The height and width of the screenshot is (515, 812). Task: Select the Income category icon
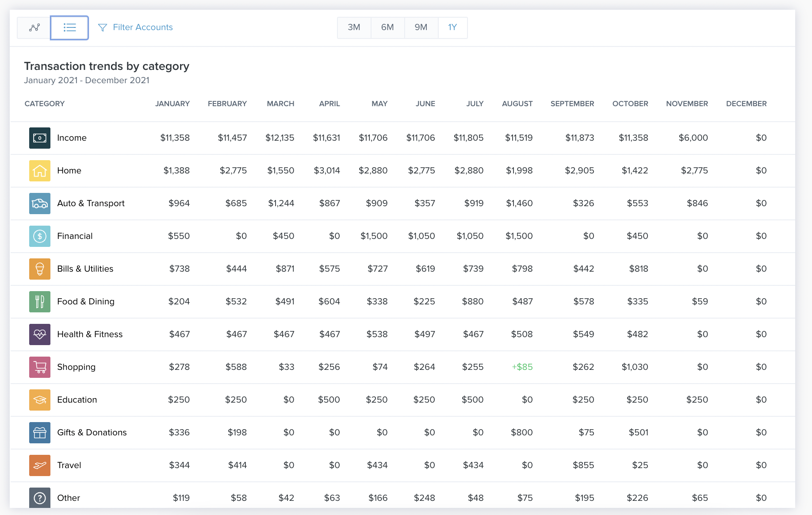pyautogui.click(x=39, y=138)
